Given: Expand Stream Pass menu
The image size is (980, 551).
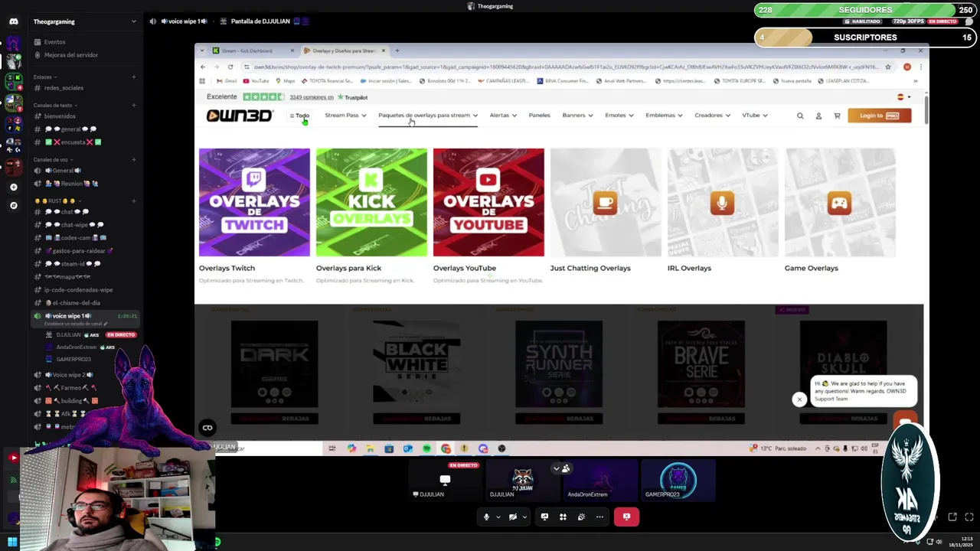Looking at the screenshot, I should (x=345, y=116).
